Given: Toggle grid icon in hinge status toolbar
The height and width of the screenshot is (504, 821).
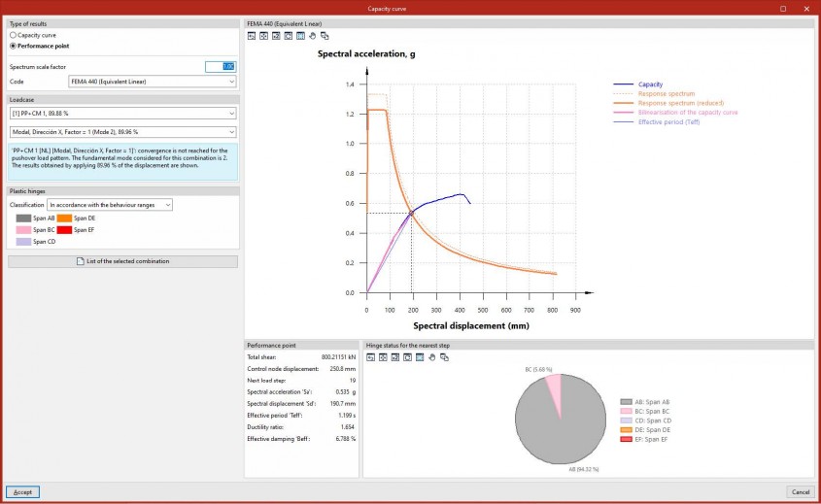Looking at the screenshot, I should point(420,357).
